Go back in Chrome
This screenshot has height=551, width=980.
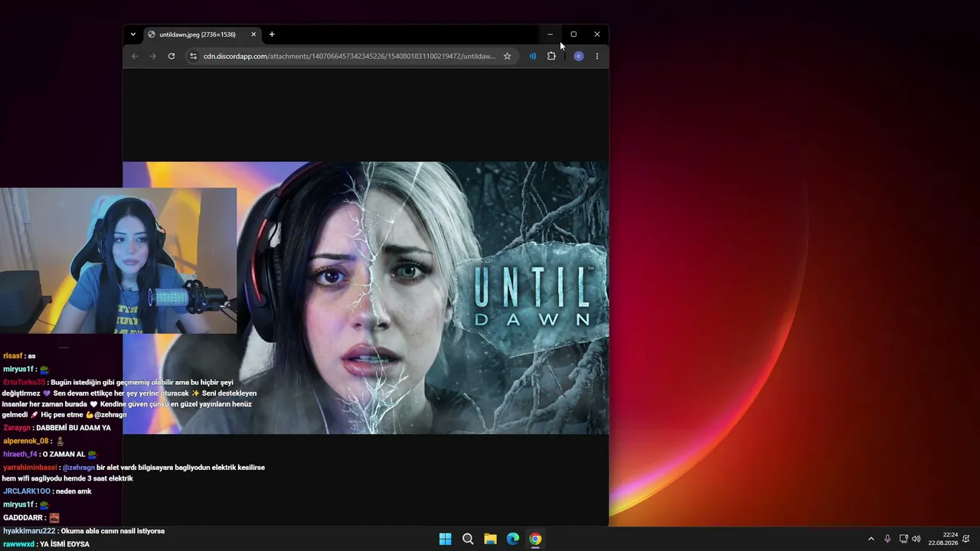pyautogui.click(x=135, y=56)
